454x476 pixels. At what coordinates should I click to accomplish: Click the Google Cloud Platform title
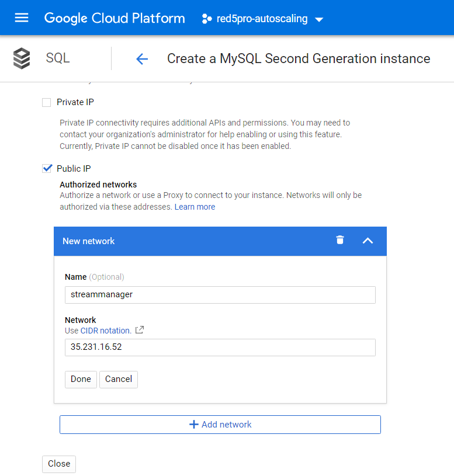point(115,18)
